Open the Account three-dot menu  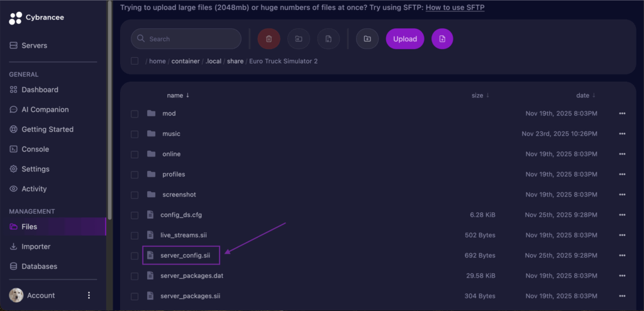(x=89, y=295)
